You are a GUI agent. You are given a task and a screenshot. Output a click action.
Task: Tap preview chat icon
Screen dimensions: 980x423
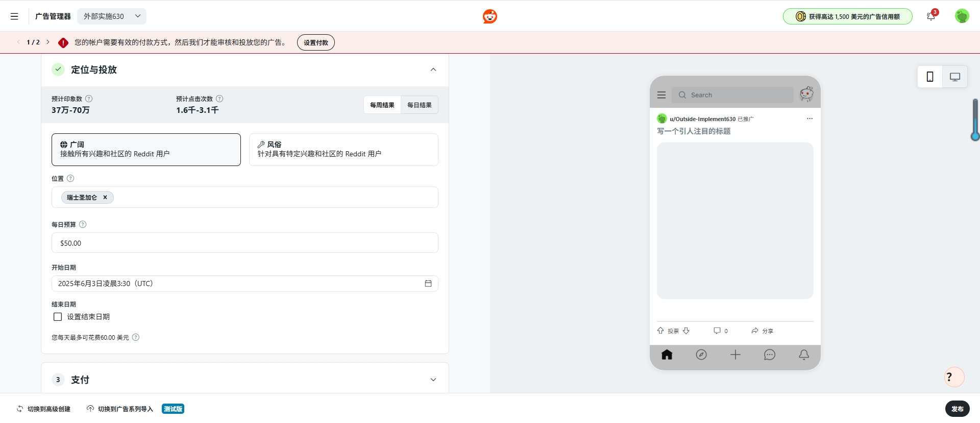coord(770,355)
